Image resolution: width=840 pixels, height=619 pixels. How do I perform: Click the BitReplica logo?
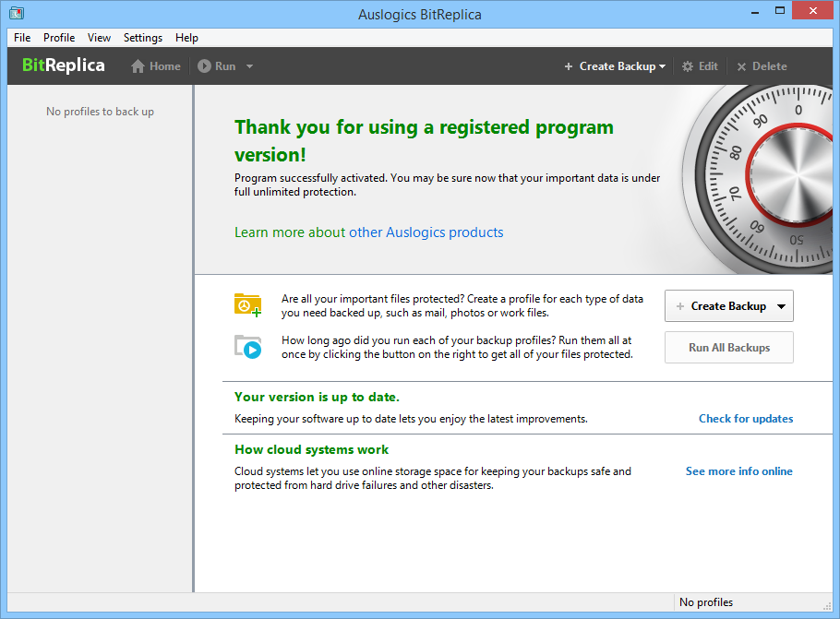tap(64, 65)
